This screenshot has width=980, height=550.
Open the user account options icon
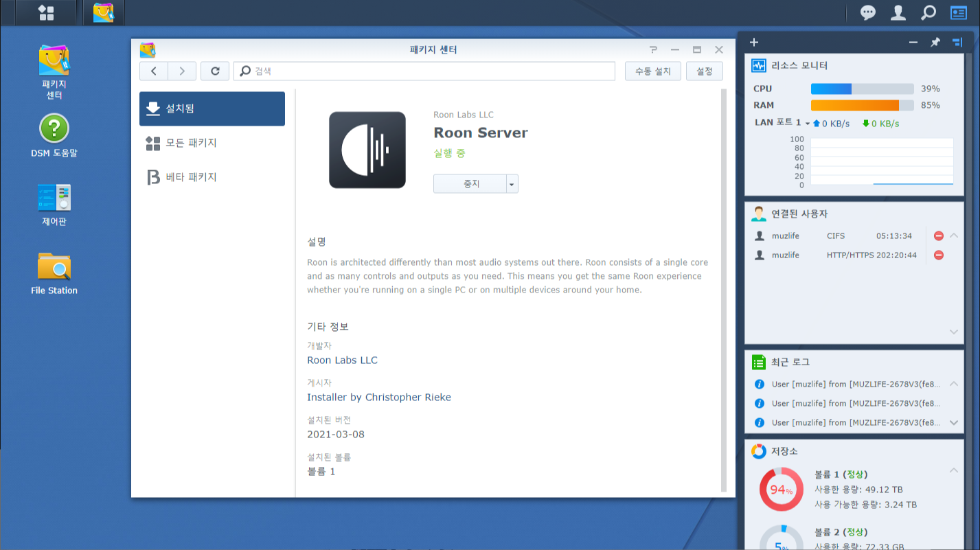click(x=898, y=12)
